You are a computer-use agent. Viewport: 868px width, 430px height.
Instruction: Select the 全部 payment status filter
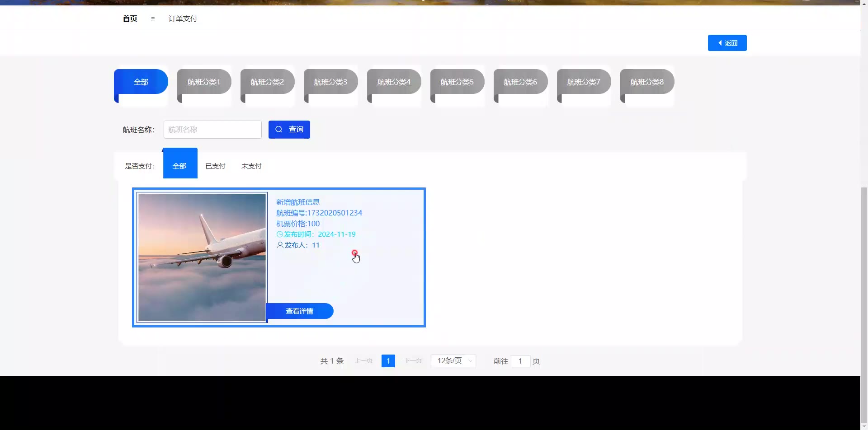180,166
